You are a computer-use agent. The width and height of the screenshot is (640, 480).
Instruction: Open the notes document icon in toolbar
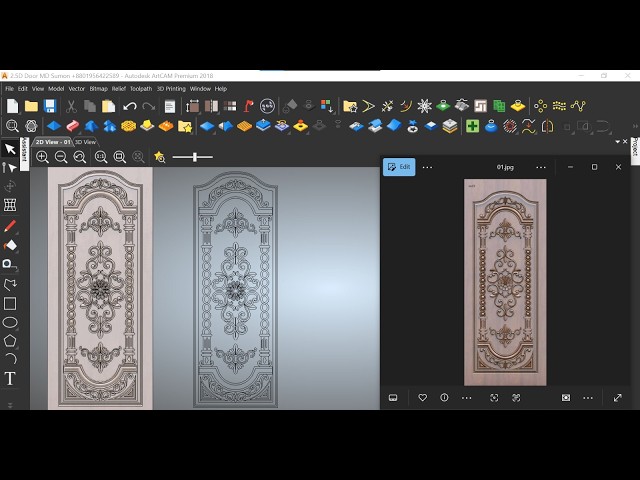point(170,107)
